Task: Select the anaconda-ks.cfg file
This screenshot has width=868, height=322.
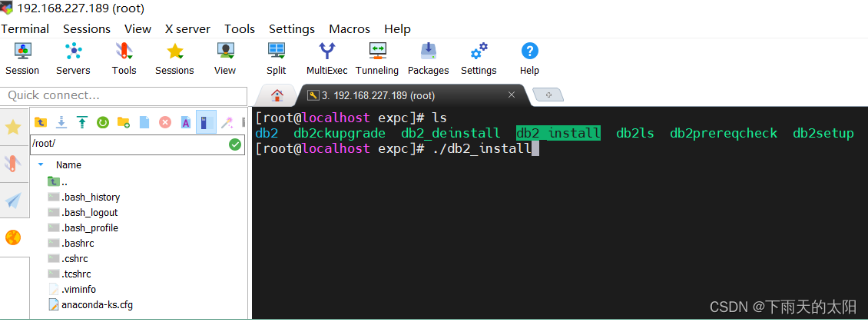Action: (91, 304)
